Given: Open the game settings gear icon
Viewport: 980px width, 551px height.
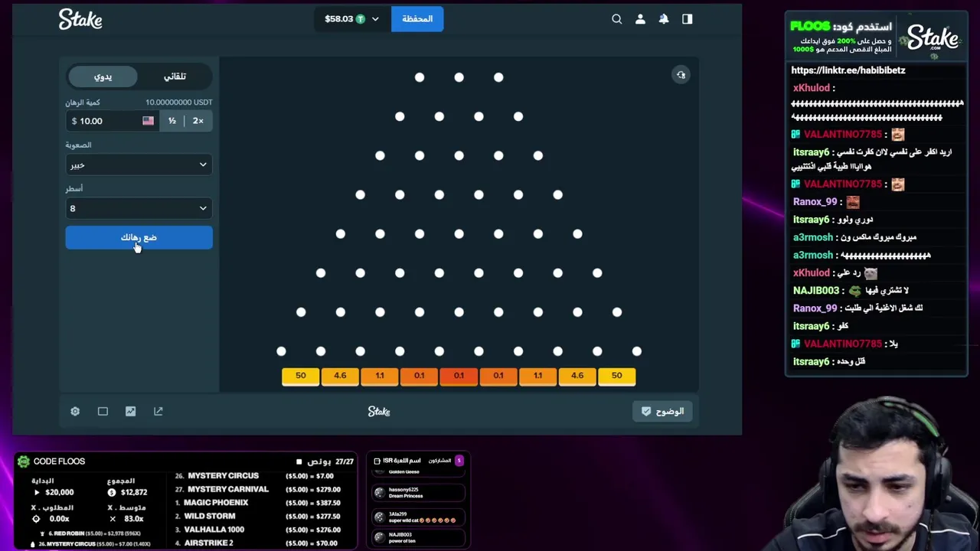Looking at the screenshot, I should tap(75, 412).
